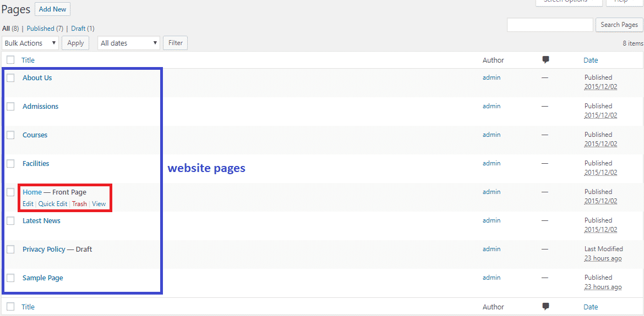Tick the Latest News checkbox
Image resolution: width=644 pixels, height=316 pixels.
(x=10, y=220)
